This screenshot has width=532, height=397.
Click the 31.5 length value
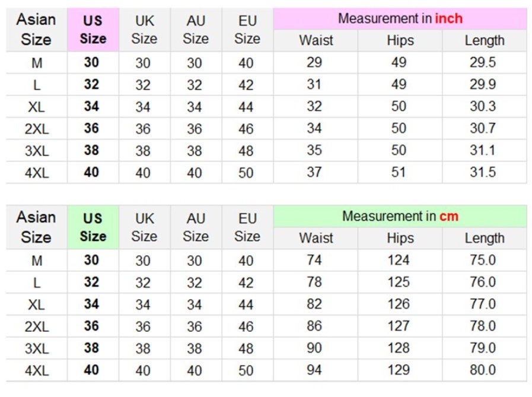(483, 173)
